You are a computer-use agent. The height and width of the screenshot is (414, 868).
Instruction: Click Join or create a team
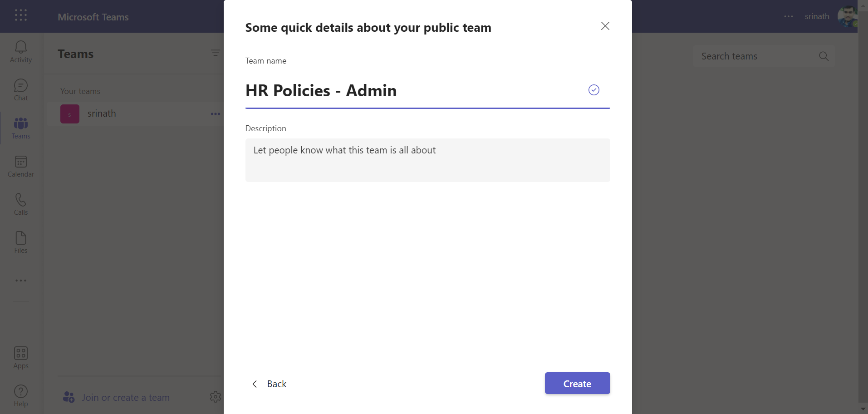[125, 398]
